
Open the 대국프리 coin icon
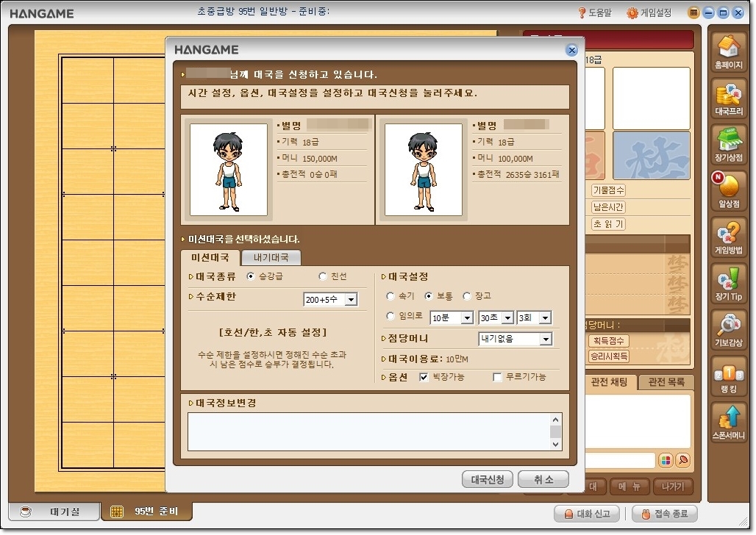pos(729,98)
